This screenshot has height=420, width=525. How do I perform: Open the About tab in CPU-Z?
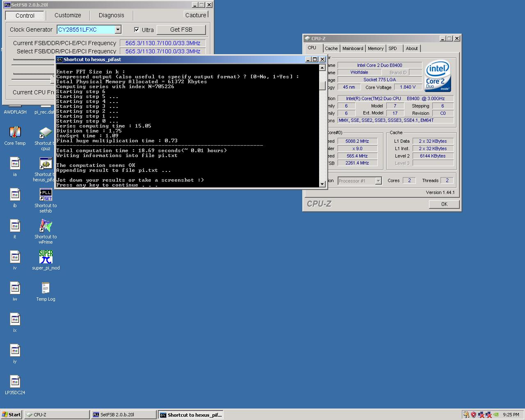(x=412, y=48)
